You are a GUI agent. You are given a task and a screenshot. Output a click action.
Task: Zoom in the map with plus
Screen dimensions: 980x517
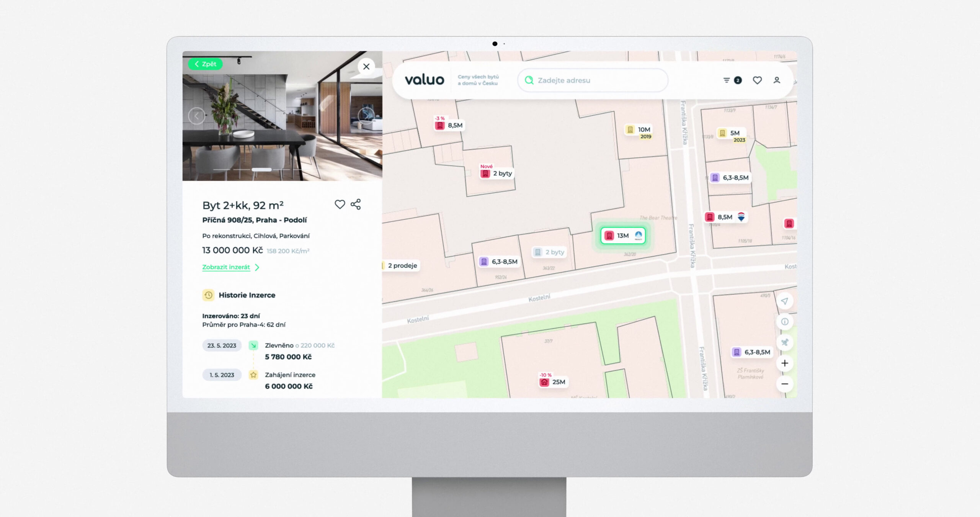click(784, 363)
